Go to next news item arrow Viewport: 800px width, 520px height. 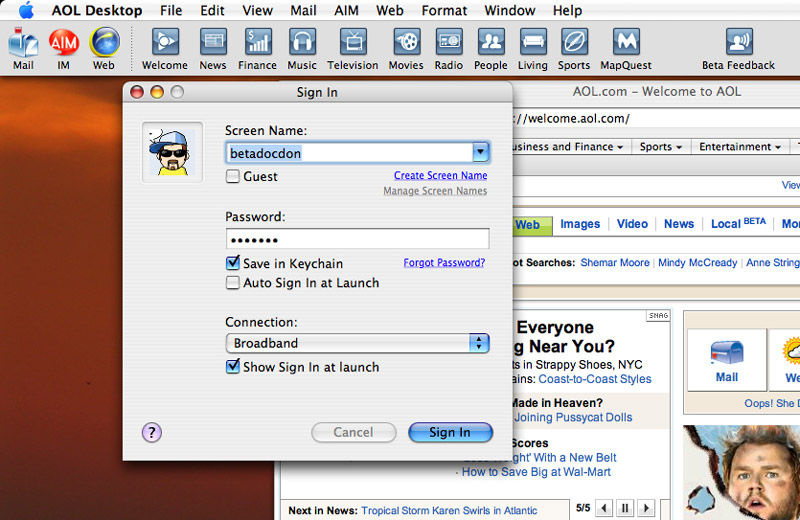click(x=646, y=508)
